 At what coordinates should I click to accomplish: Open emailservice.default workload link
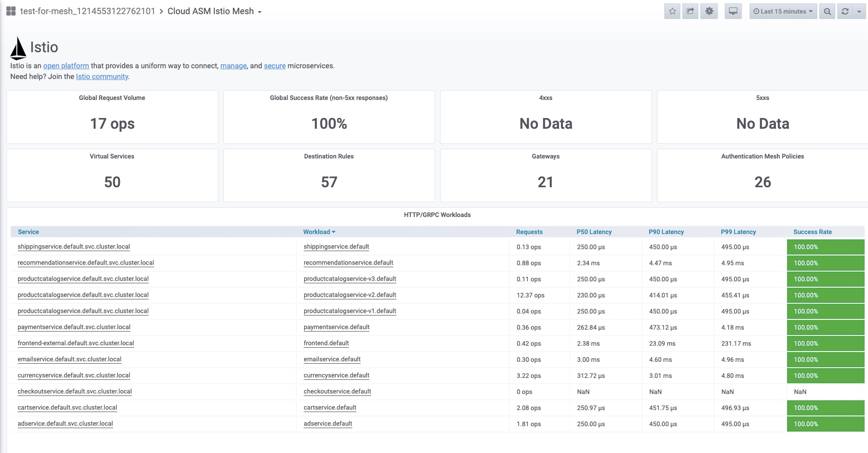point(332,359)
